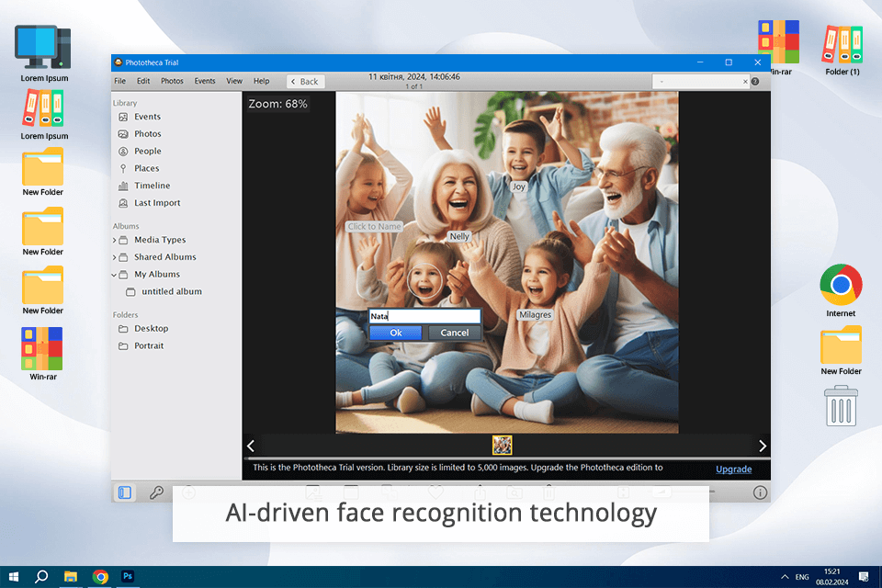Click the Milagres face label
Screen dimensions: 882x588
535,315
